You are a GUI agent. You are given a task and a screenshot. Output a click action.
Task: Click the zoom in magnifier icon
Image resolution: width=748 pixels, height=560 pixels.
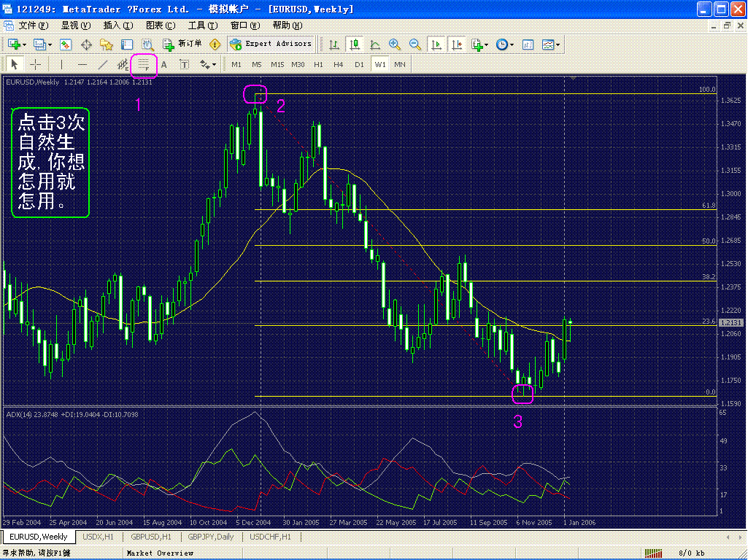pos(395,44)
